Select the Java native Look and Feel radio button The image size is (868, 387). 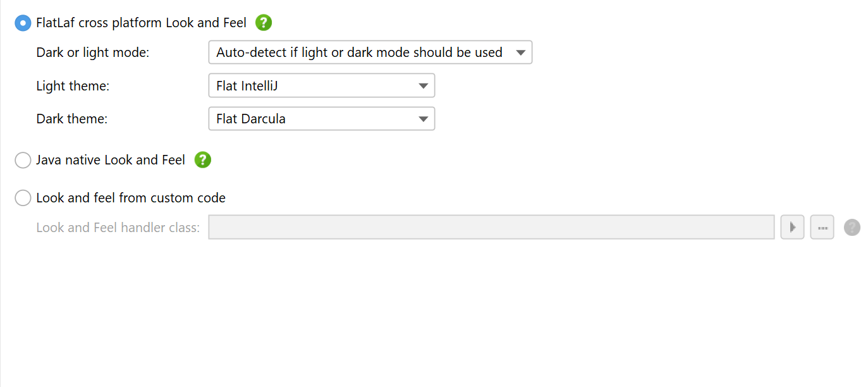[23, 161]
